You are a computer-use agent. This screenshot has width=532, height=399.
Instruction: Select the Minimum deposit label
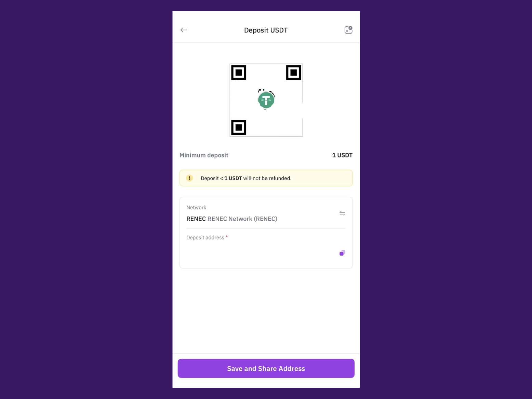(204, 155)
